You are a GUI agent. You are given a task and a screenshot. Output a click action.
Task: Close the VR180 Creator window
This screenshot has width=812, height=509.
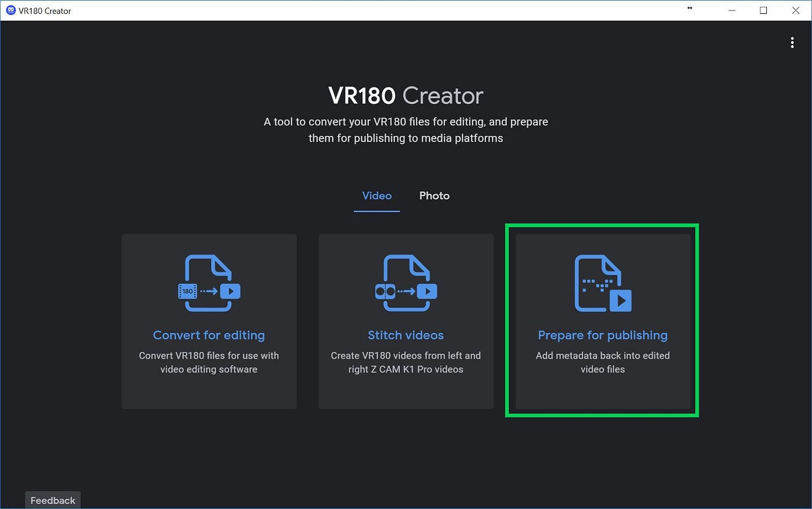[x=796, y=10]
